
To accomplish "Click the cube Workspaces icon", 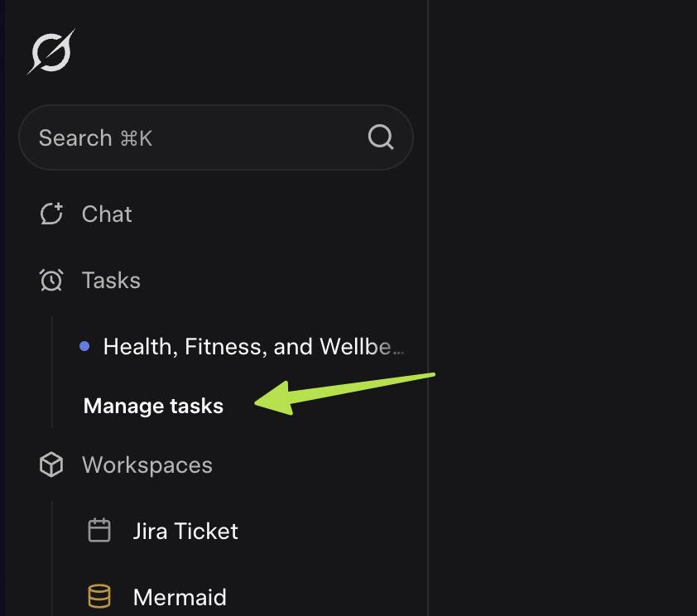I will pos(51,464).
